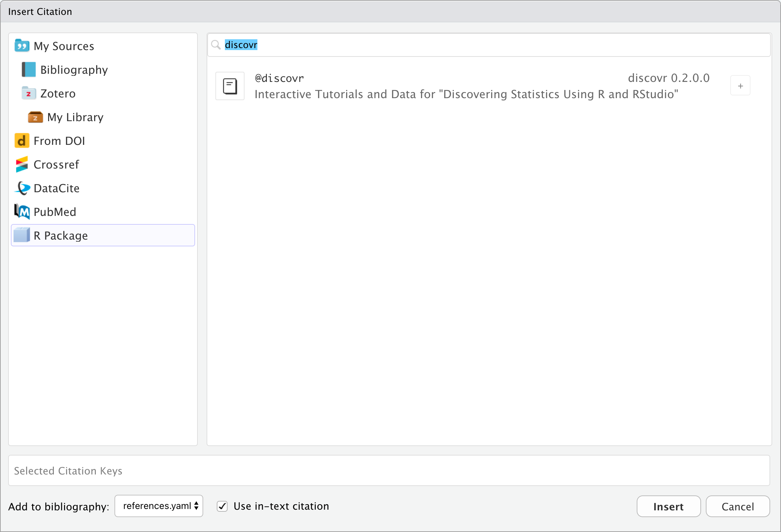This screenshot has height=532, width=781.
Task: Click the R Package cube icon
Action: click(x=22, y=235)
